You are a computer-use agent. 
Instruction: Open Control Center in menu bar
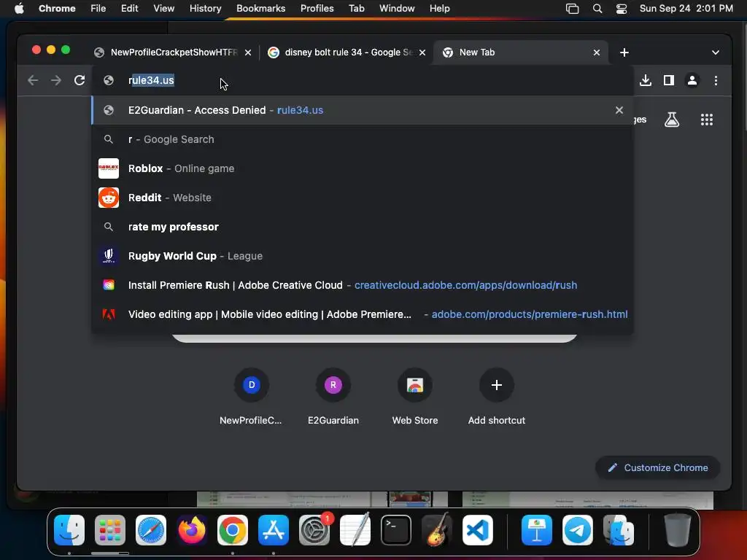pyautogui.click(x=622, y=9)
